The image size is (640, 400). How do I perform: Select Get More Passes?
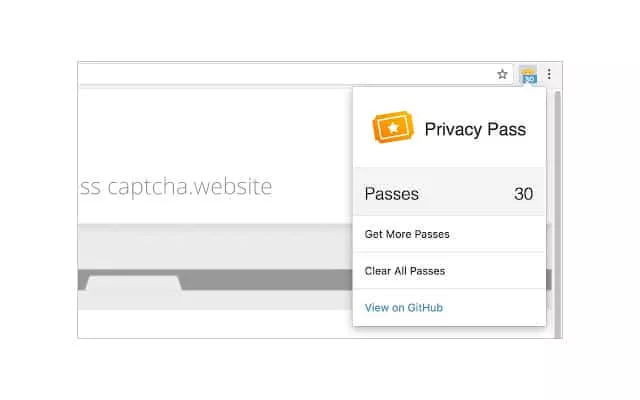coord(407,234)
